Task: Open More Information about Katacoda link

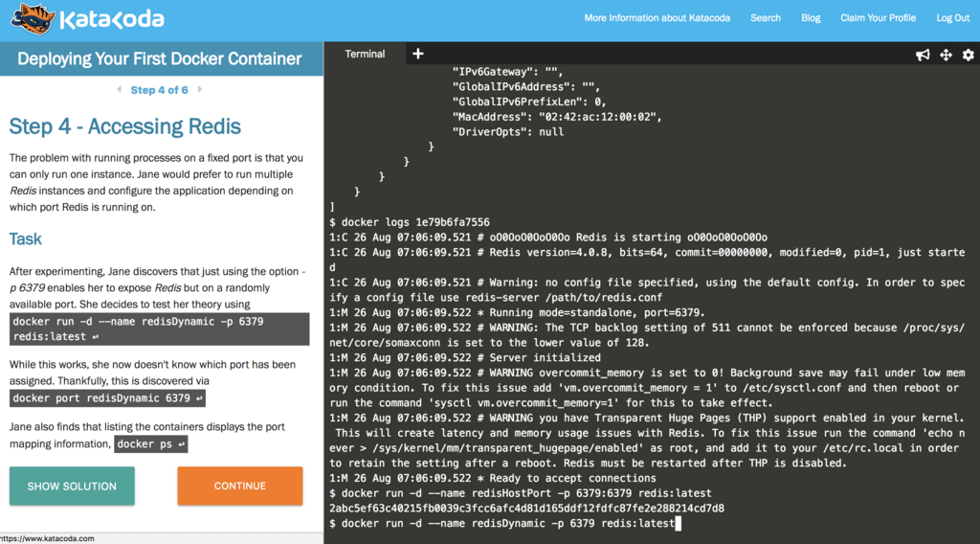Action: point(657,18)
